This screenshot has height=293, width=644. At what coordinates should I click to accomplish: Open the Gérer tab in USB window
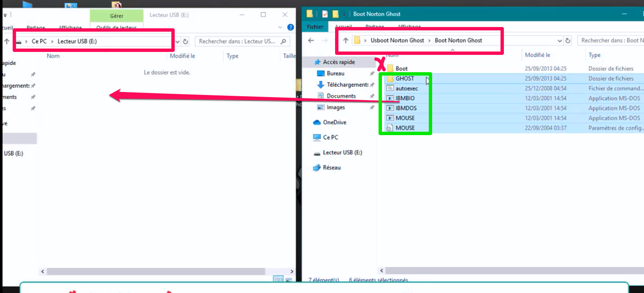point(116,16)
